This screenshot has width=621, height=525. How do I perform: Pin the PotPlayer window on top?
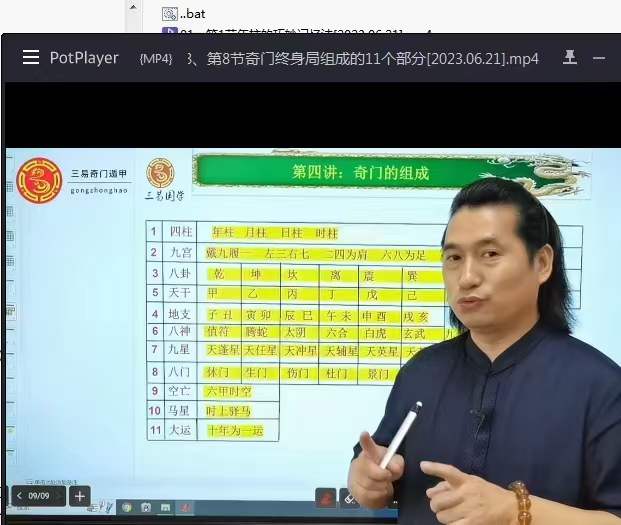tap(570, 58)
